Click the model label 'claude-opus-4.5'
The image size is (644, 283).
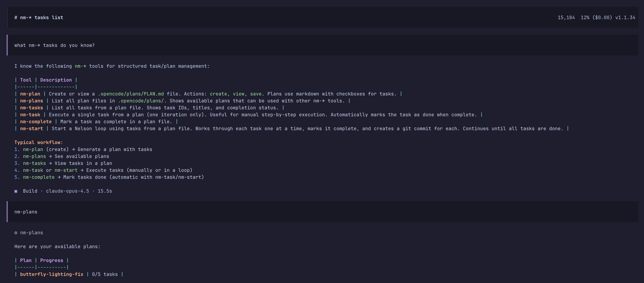[67, 191]
